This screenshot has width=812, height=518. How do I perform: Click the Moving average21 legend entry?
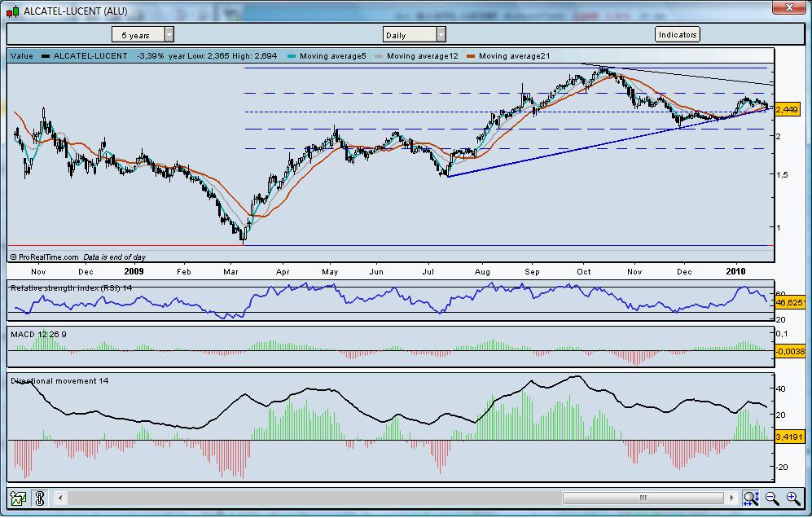click(515, 55)
